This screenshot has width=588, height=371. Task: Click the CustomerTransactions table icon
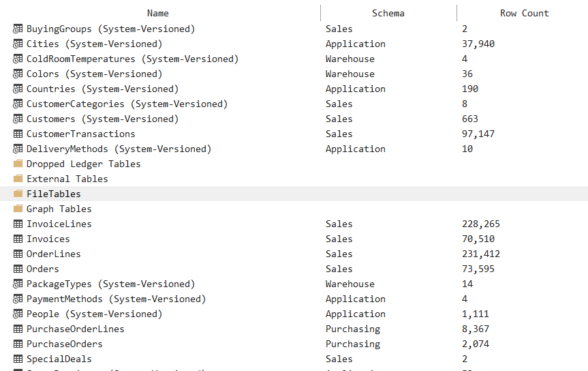point(18,134)
